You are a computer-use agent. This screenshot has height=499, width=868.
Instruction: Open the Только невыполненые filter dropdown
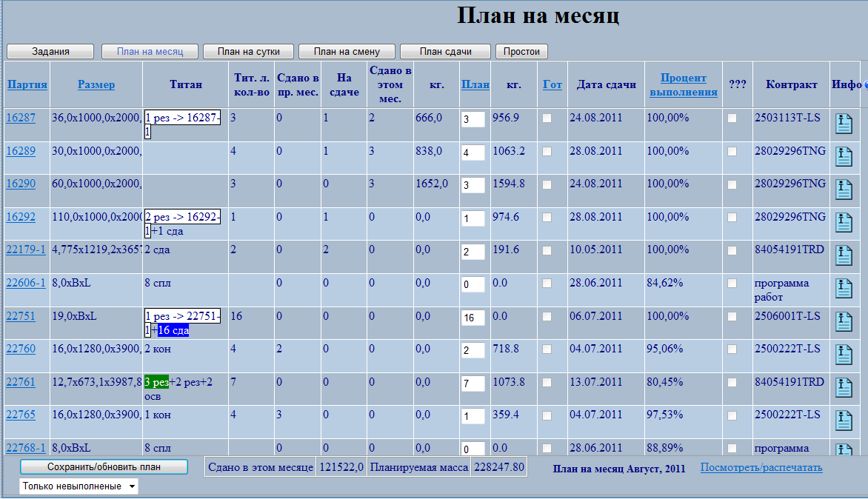[x=79, y=486]
